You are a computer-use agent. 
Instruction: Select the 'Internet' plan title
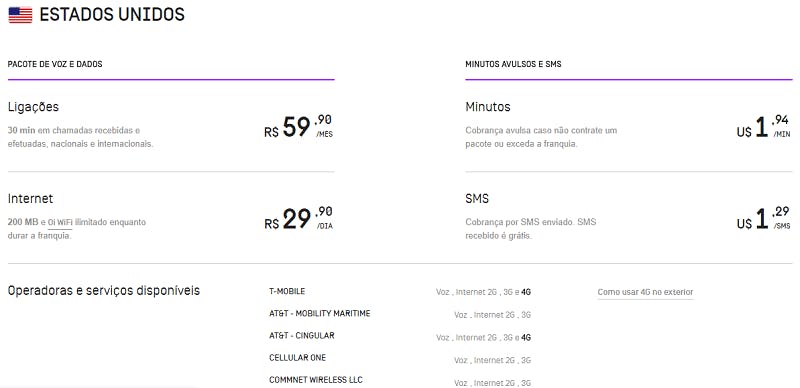click(x=30, y=199)
